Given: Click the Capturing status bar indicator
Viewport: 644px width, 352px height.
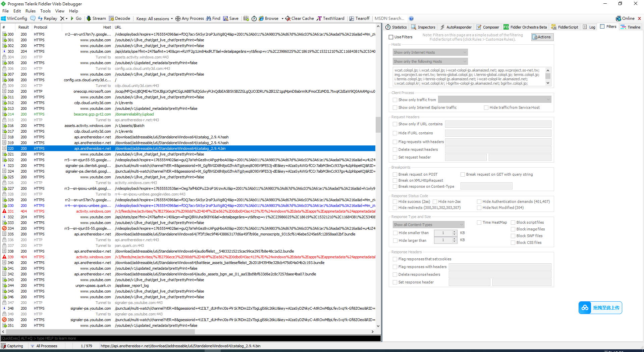Looking at the screenshot, I should pyautogui.click(x=12, y=346).
